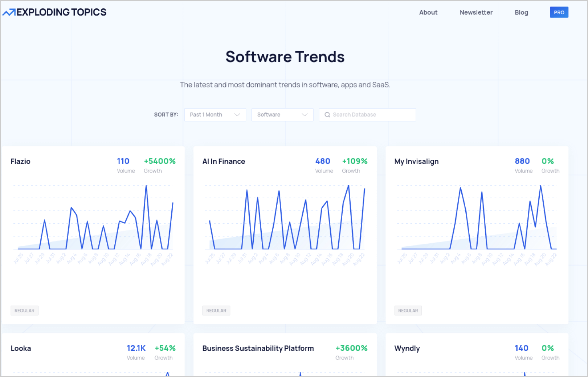Click the REGULAR tag on AI In Finance card
Screen dimensions: 588x377
(216, 311)
